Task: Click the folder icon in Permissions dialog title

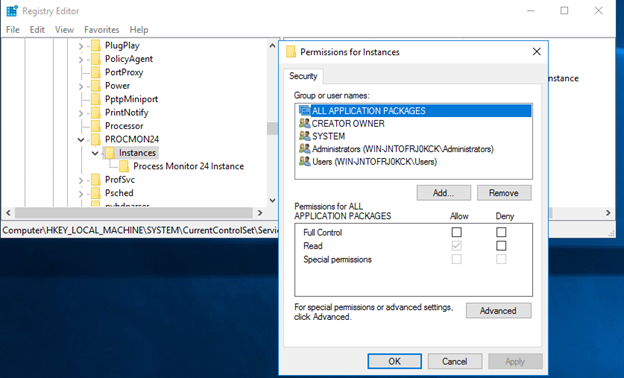Action: pyautogui.click(x=291, y=52)
